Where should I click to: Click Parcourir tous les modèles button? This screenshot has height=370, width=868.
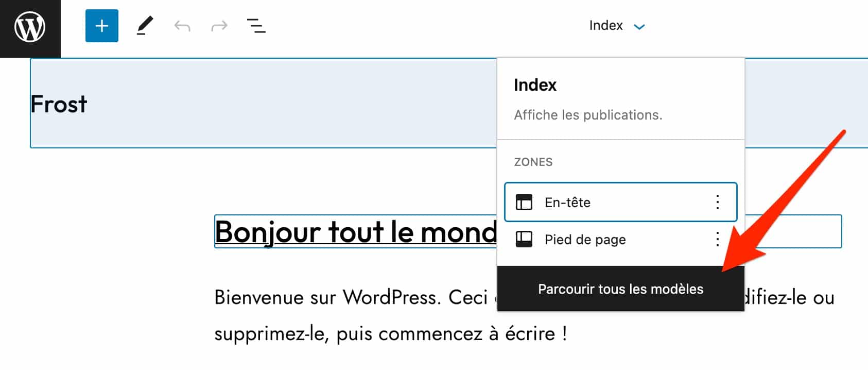[x=621, y=289]
